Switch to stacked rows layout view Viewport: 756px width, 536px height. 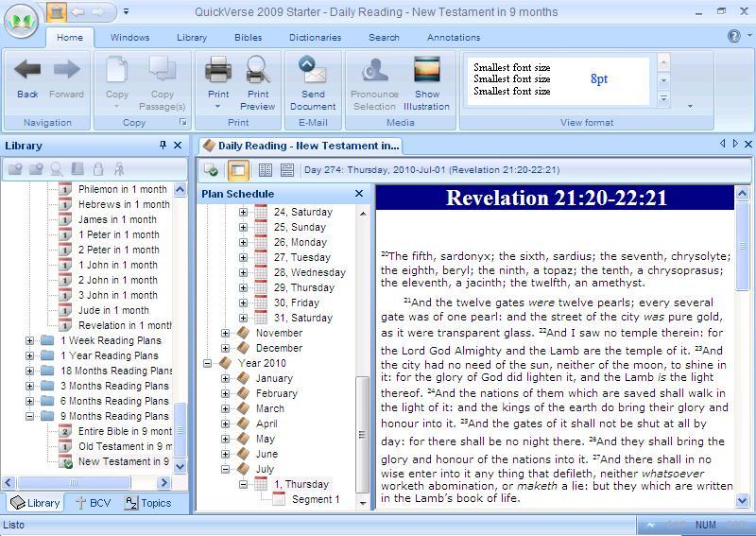[x=287, y=170]
